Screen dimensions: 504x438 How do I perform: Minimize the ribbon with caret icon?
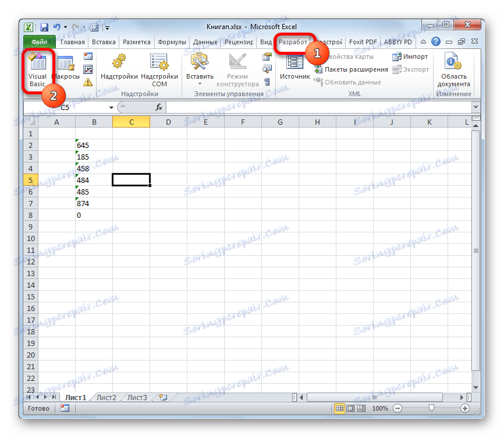pyautogui.click(x=423, y=42)
